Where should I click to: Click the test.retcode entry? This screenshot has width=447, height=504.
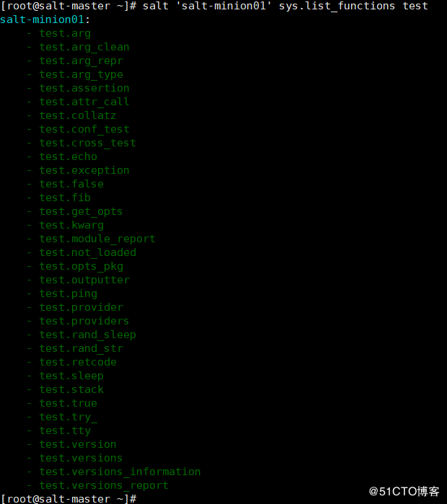tap(78, 362)
